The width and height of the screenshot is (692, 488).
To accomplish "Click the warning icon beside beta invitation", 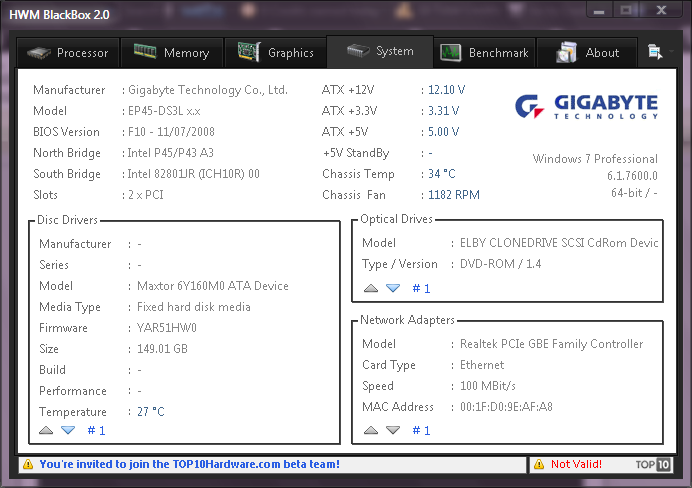I will pyautogui.click(x=28, y=464).
